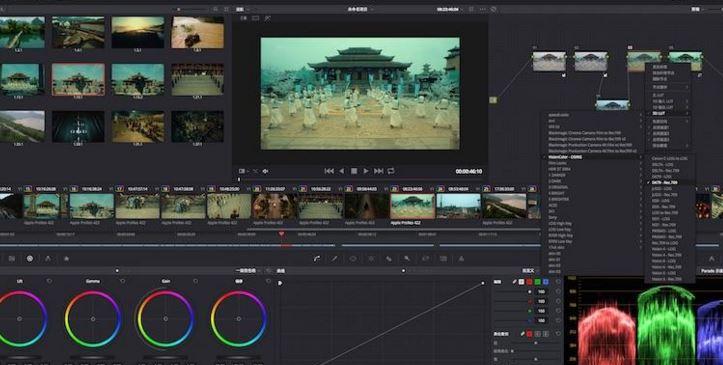The height and width of the screenshot is (365, 723).
Task: Select clip 24 thumbnail in the timeline strip
Action: point(458,206)
